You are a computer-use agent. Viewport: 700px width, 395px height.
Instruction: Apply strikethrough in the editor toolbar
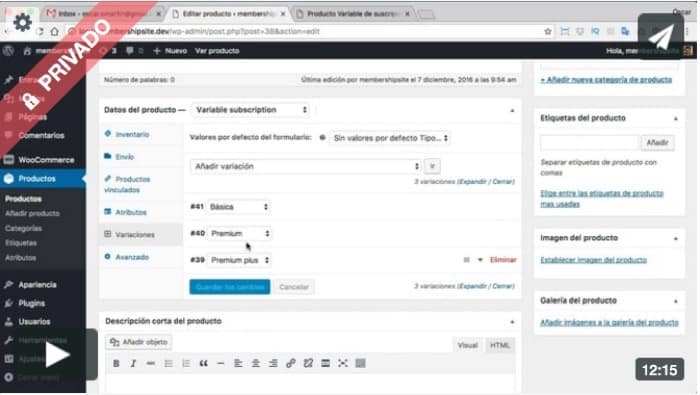(x=150, y=363)
